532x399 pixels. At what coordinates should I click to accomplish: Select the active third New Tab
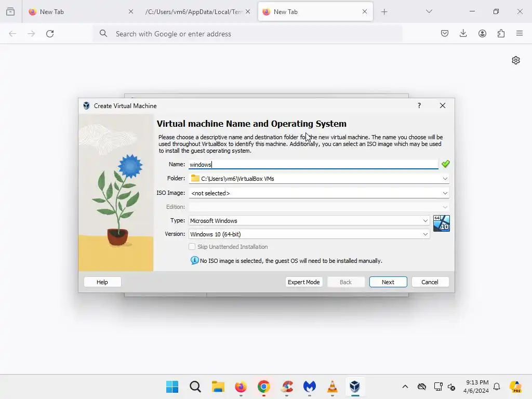(315, 11)
